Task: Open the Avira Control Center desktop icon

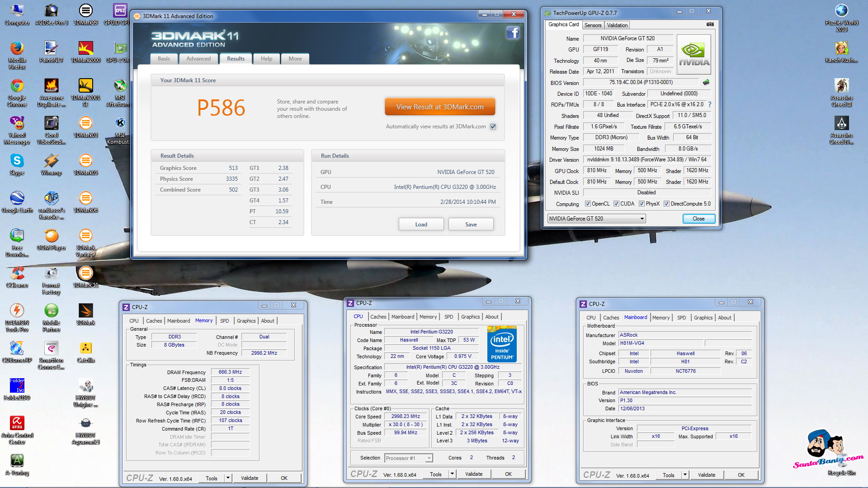Action: pyautogui.click(x=17, y=430)
